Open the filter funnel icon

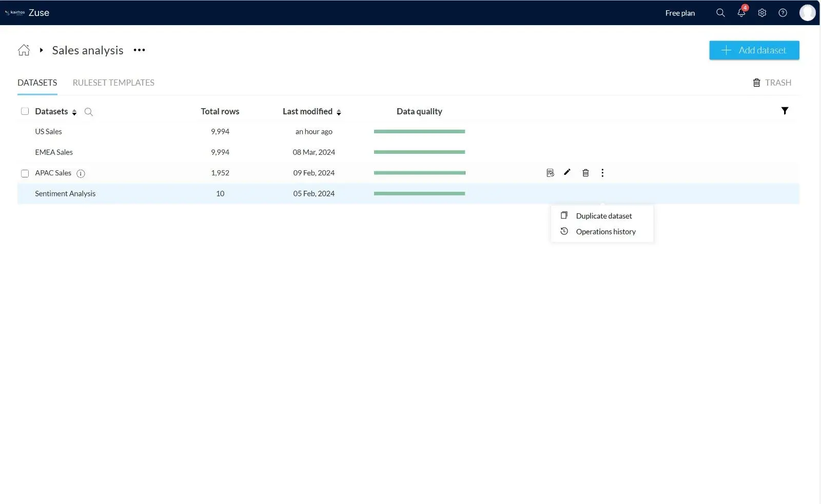pos(785,111)
